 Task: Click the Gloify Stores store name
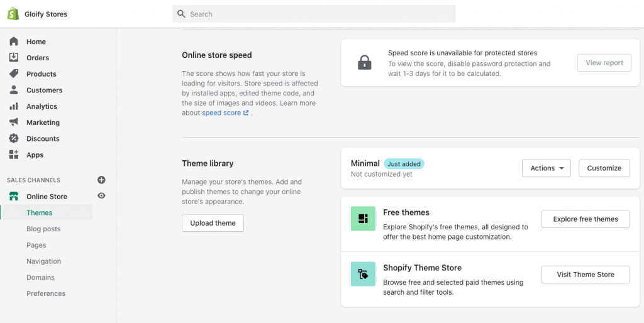point(45,14)
